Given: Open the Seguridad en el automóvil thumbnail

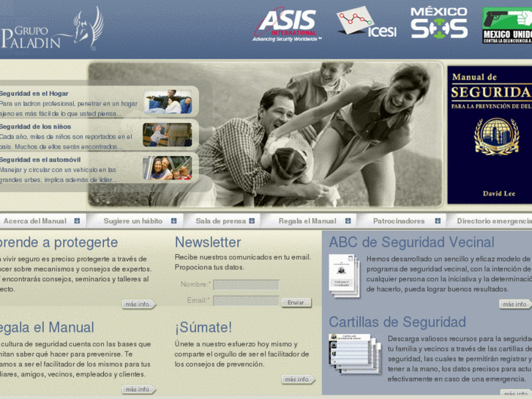Looking at the screenshot, I should [x=168, y=168].
